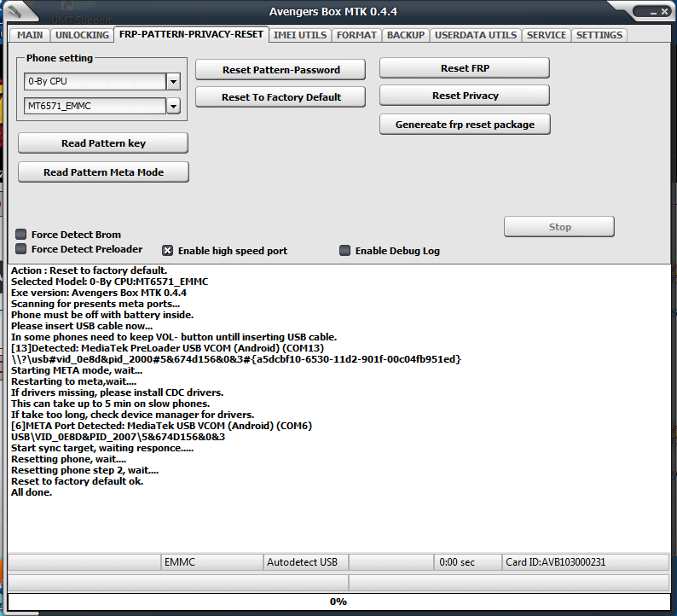Click Reset Pattern-Password button
This screenshot has height=616, width=677.
click(281, 70)
